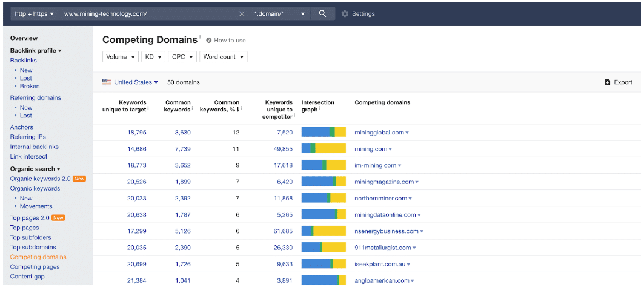644x290 pixels.
Task: Click intersection graph bar for miningglobal.com
Action: (x=324, y=132)
